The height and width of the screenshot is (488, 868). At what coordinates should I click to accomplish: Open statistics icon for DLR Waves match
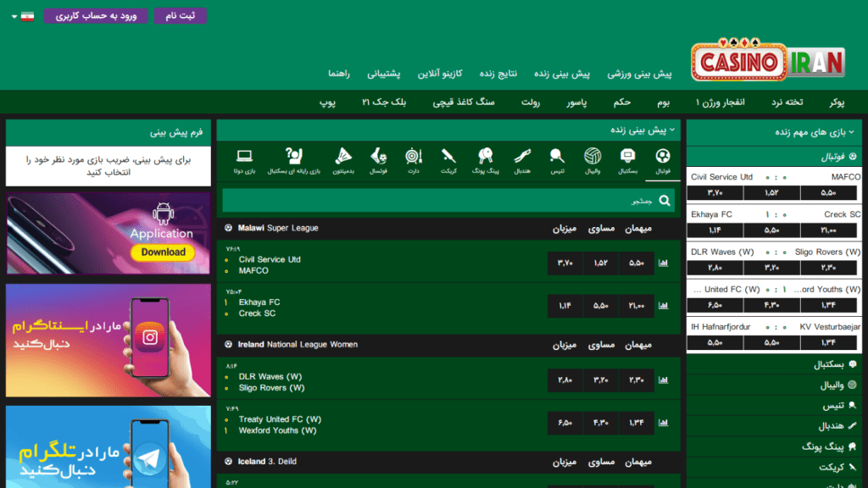coord(663,380)
